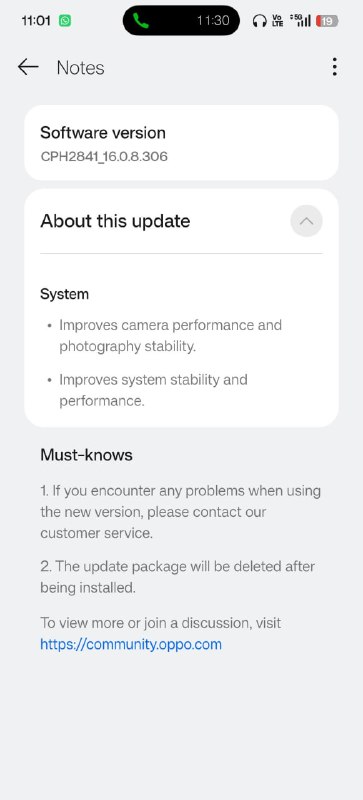Viewport: 363px width, 800px height.
Task: Tap the ongoing call phone icon
Action: tap(139, 20)
